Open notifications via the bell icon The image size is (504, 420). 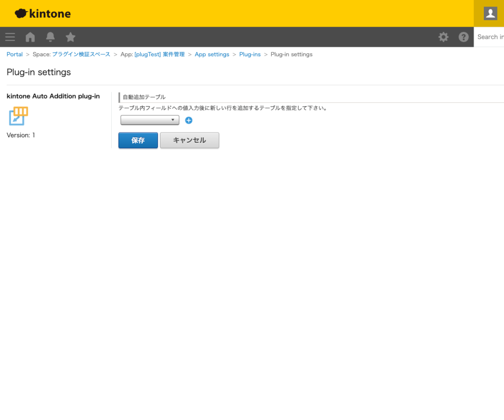pos(50,36)
